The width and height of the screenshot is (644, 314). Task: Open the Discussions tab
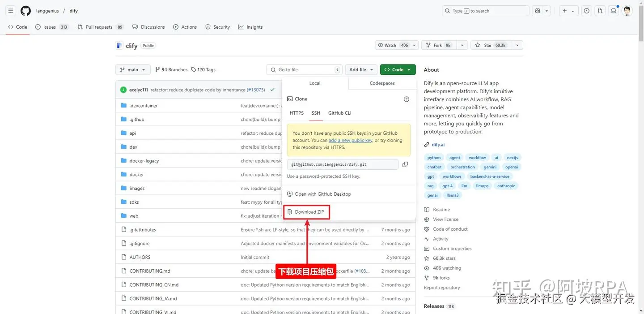tap(148, 27)
